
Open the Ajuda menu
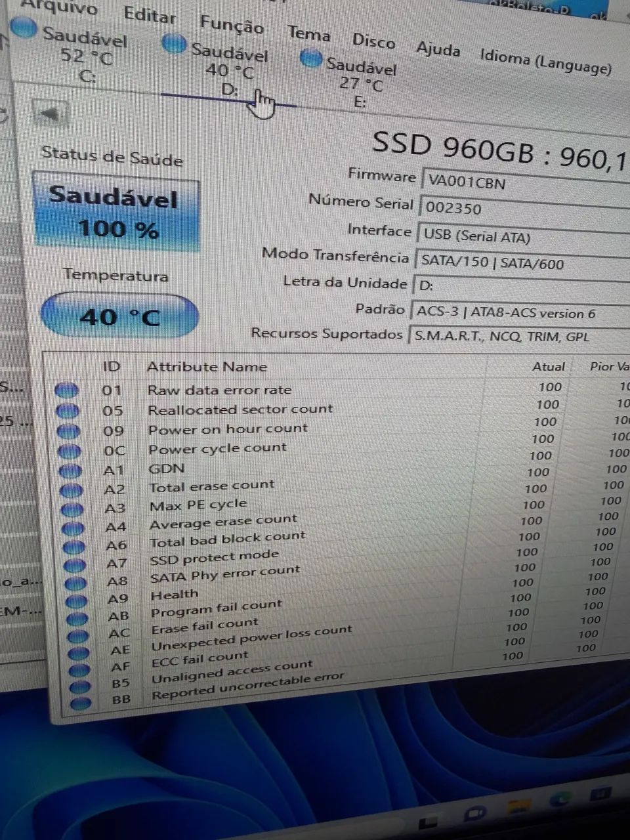pos(438,49)
